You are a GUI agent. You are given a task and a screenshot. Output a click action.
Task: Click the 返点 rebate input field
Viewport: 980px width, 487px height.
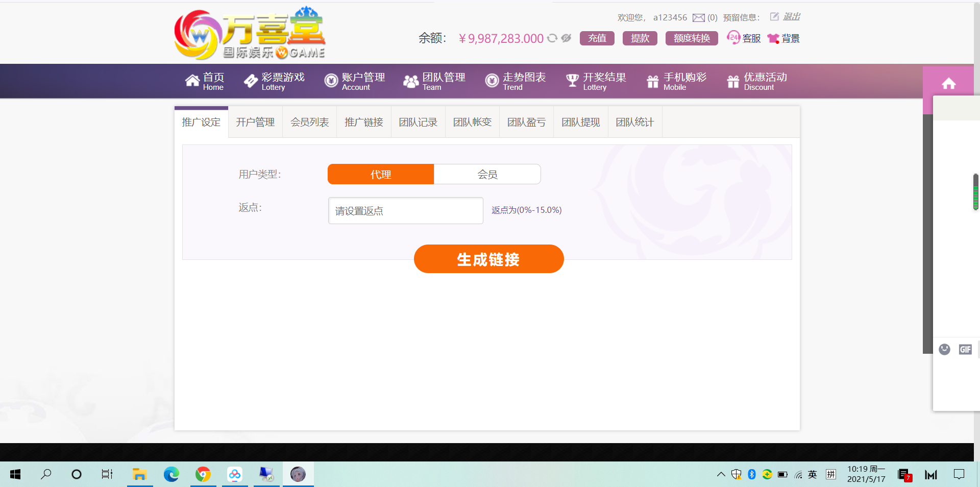tap(405, 211)
